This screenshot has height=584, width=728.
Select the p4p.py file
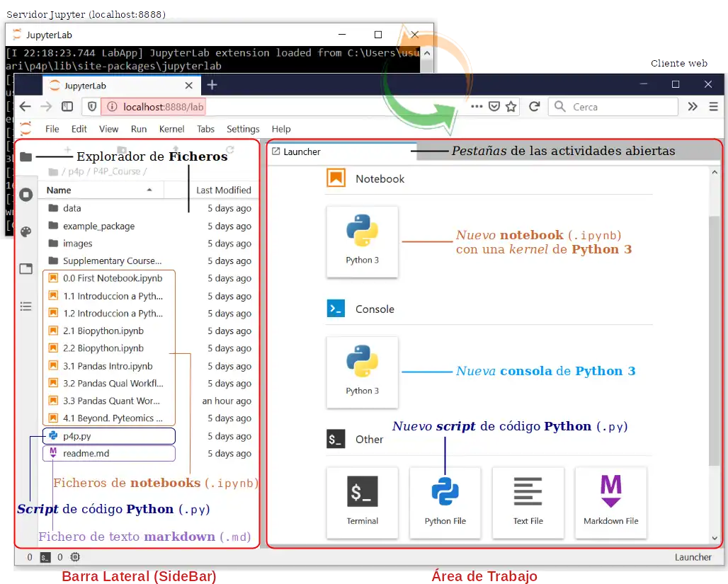[149, 436]
